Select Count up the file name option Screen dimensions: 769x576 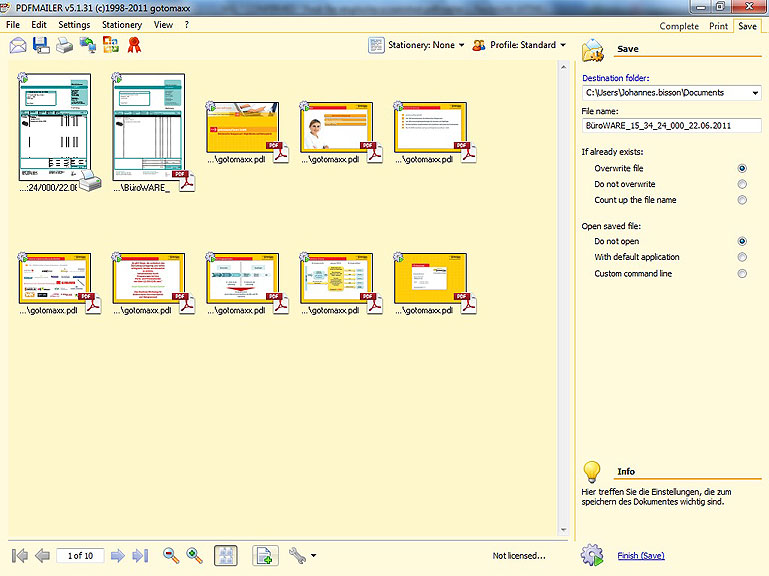click(742, 200)
